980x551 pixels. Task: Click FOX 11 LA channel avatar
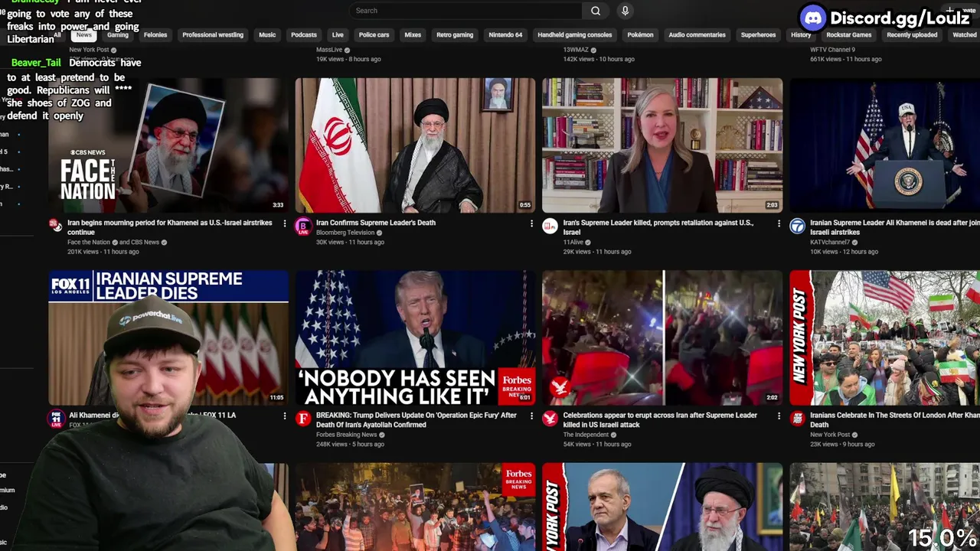pyautogui.click(x=55, y=418)
